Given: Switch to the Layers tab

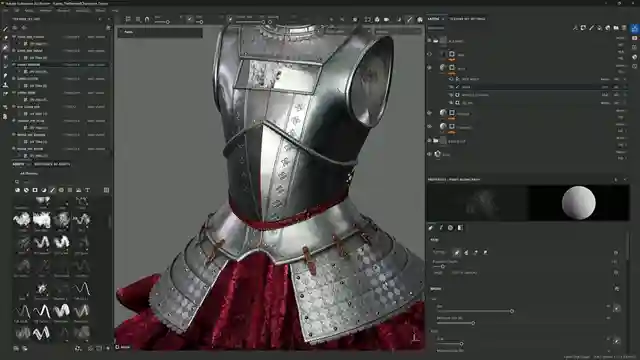Looking at the screenshot, I should (x=433, y=19).
